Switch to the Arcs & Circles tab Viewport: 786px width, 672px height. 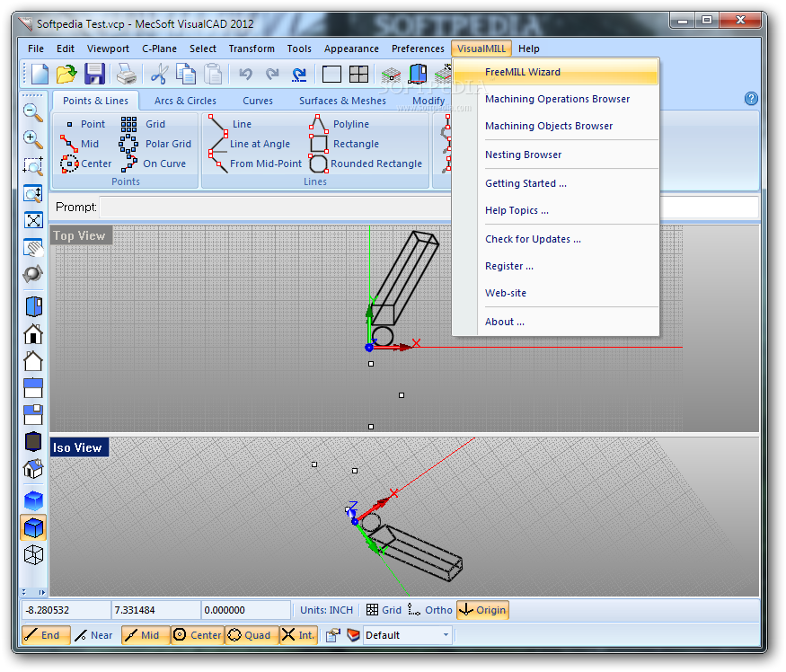click(185, 101)
